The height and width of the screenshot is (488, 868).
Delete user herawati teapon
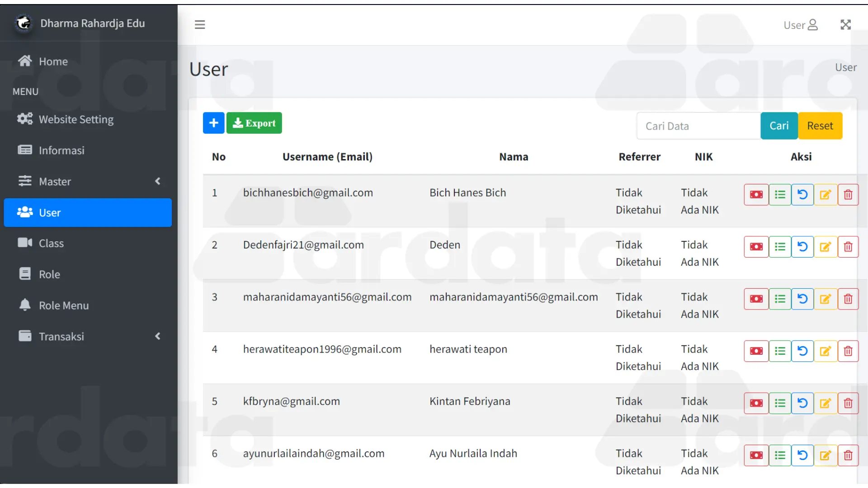[x=848, y=351]
